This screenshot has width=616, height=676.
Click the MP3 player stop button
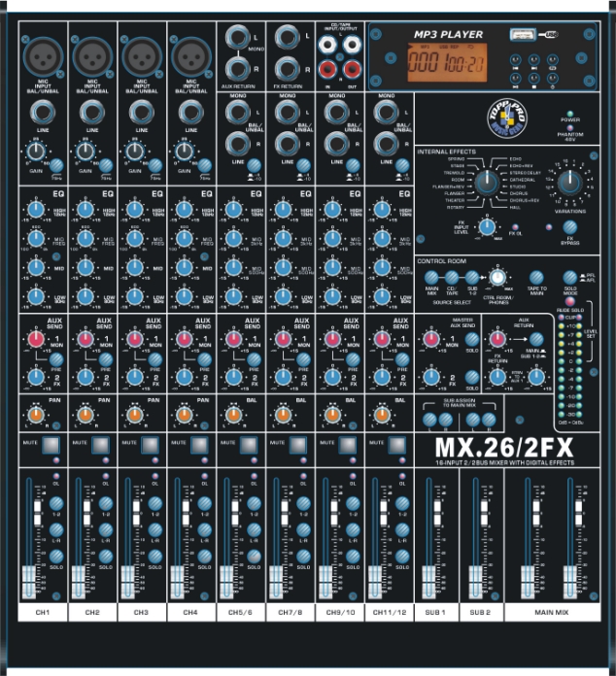coord(534,79)
